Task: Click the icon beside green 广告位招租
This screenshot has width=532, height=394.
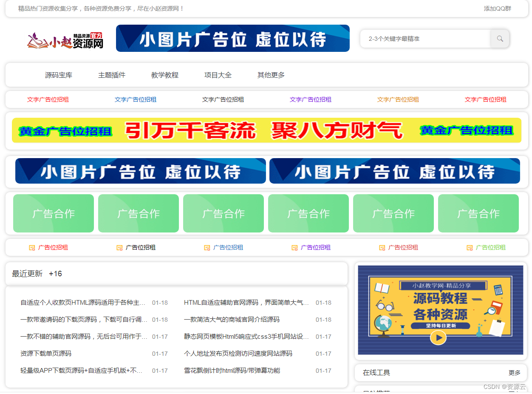Action: click(x=470, y=248)
